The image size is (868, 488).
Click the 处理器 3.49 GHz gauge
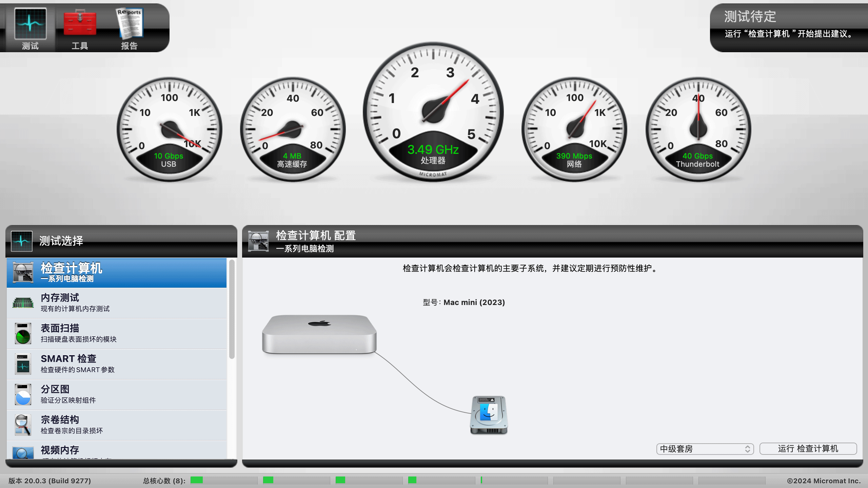pos(433,112)
